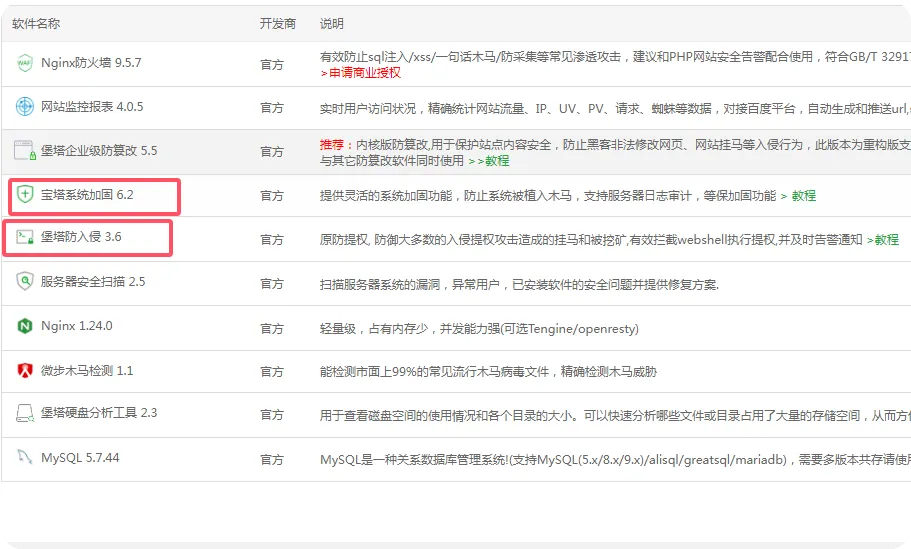
Task: Click the 开发商 column header
Action: (x=278, y=24)
